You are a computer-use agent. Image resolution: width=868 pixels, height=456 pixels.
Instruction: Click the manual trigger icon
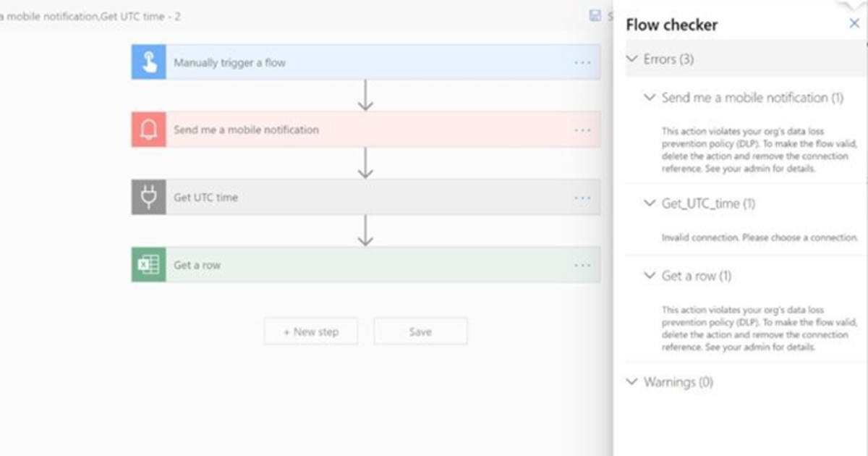(148, 62)
